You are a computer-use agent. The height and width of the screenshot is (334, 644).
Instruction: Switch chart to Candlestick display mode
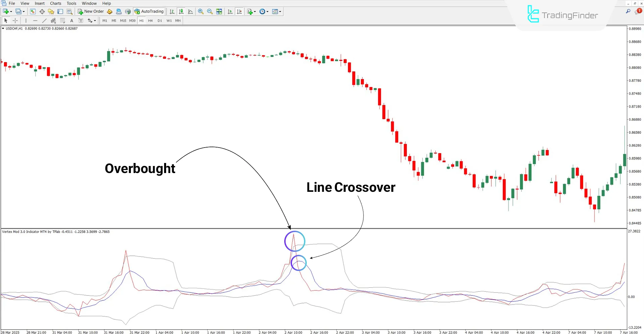(181, 11)
